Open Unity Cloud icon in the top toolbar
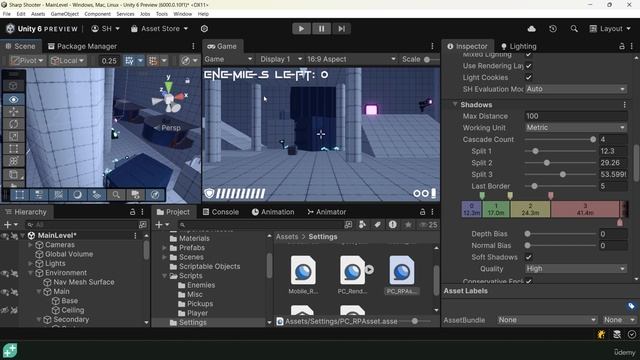 (531, 29)
